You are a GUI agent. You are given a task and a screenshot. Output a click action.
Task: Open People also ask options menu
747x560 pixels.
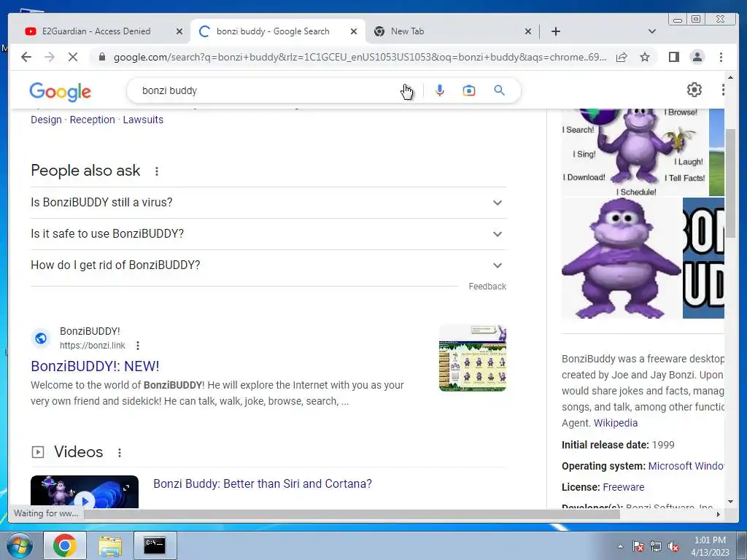coord(156,171)
